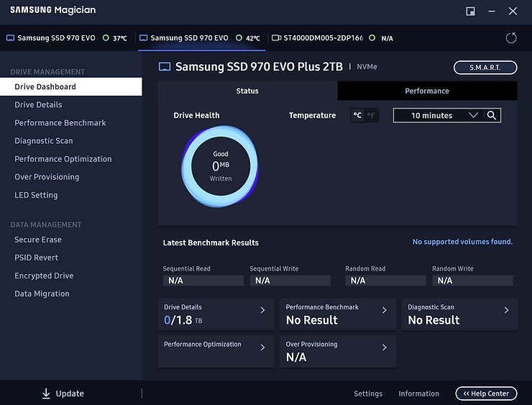
Task: Click the temperature search magnifier icon
Action: click(x=492, y=115)
